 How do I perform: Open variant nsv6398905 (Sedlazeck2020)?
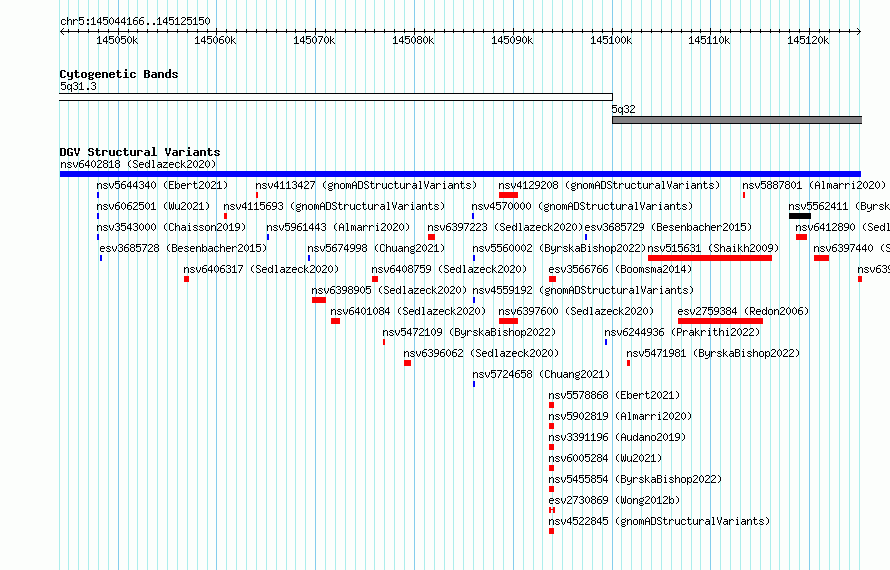point(389,290)
